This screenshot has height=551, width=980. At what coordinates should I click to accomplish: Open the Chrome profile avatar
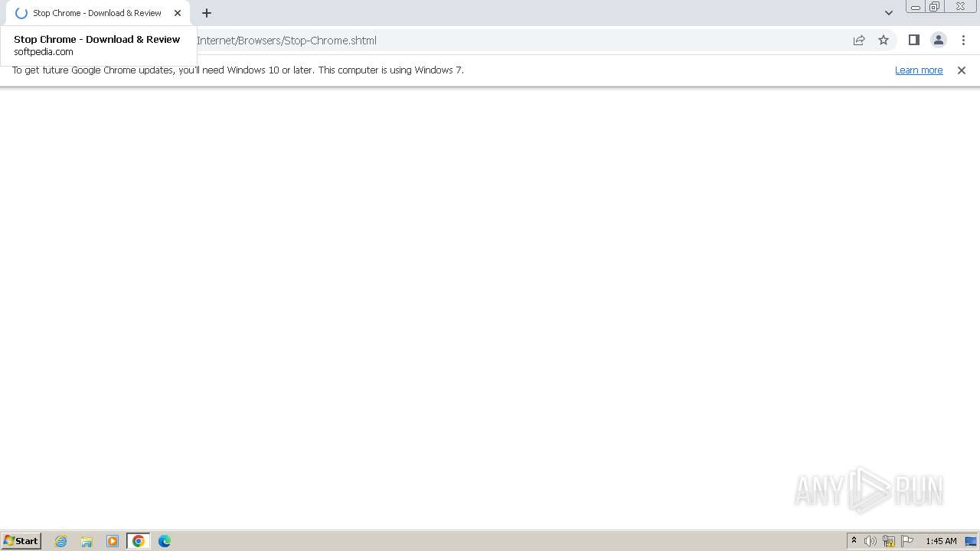(938, 41)
